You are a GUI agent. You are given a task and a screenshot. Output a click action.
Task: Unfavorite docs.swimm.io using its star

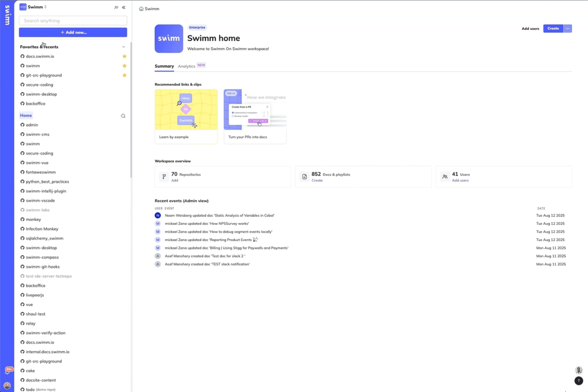pos(124,56)
